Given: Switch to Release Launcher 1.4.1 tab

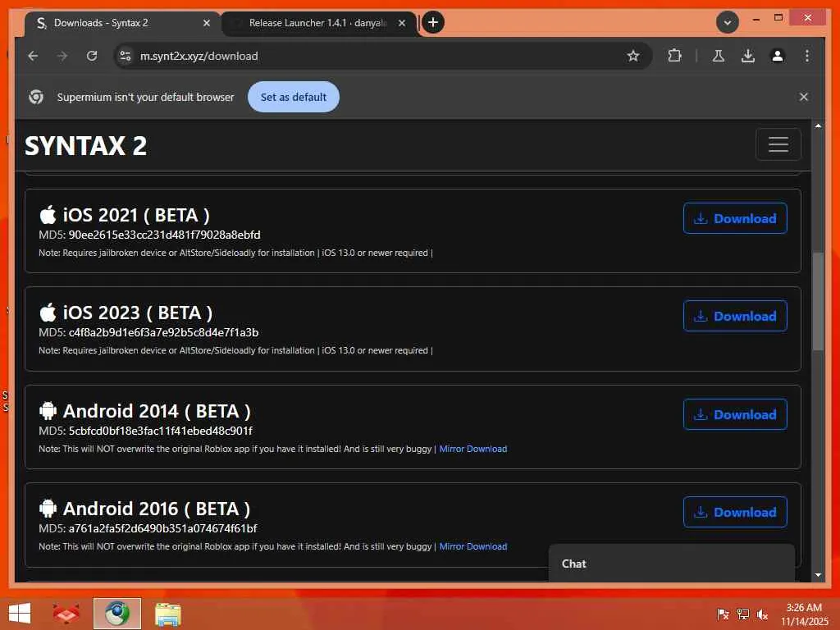Looking at the screenshot, I should tap(319, 23).
